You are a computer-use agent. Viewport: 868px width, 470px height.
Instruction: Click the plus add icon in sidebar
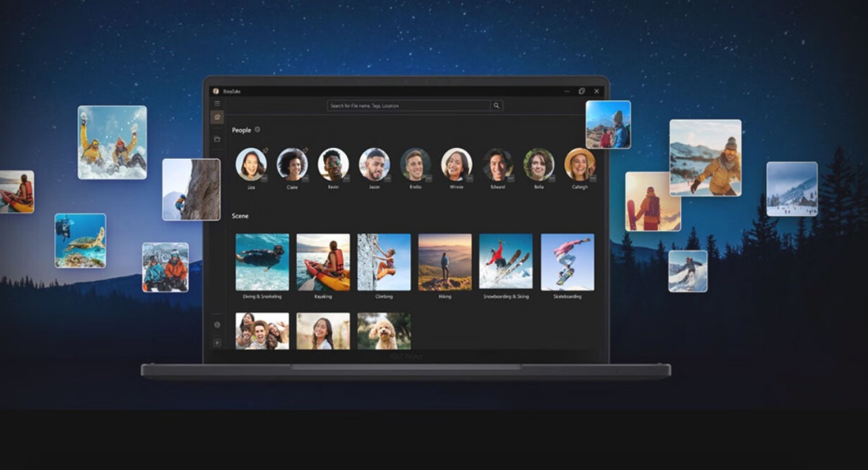point(217,343)
